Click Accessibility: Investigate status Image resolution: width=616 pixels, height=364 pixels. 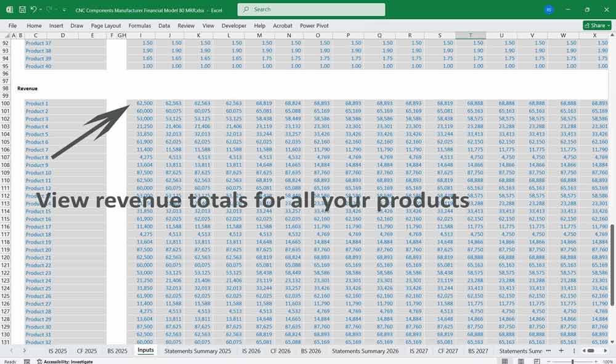(x=65, y=362)
